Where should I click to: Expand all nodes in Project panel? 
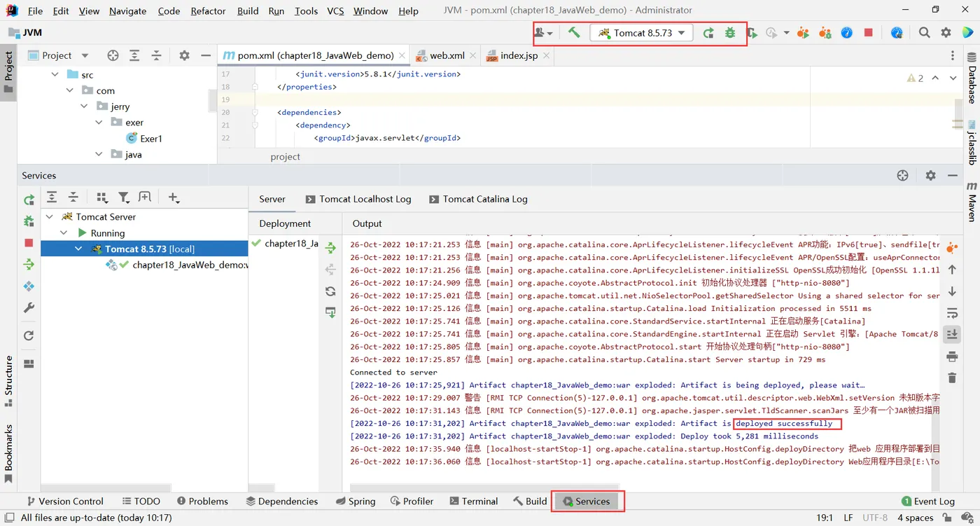tap(134, 55)
